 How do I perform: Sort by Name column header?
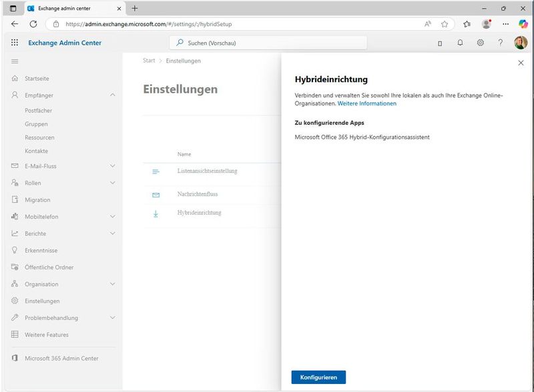coord(184,154)
